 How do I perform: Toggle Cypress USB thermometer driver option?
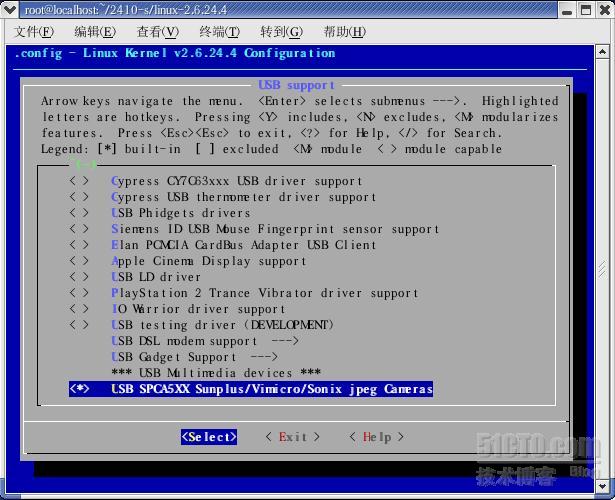point(79,197)
